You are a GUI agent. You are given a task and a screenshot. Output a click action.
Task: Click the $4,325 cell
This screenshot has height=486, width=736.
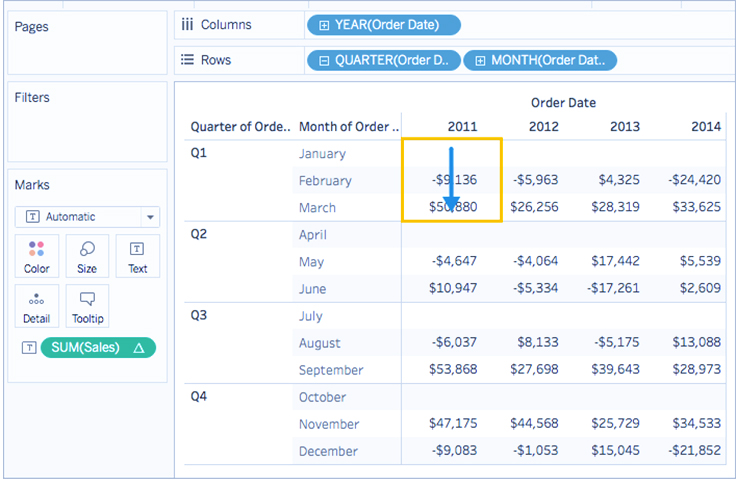pyautogui.click(x=619, y=180)
